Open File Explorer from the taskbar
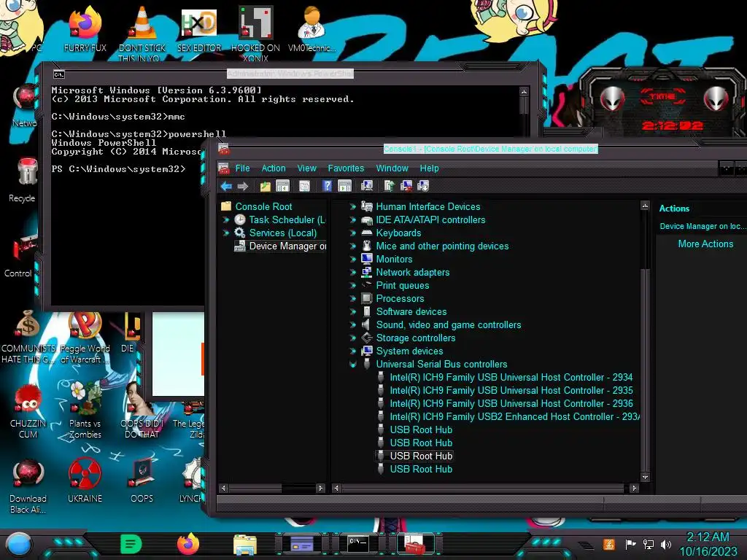Viewport: 747px width, 560px height. [x=245, y=545]
